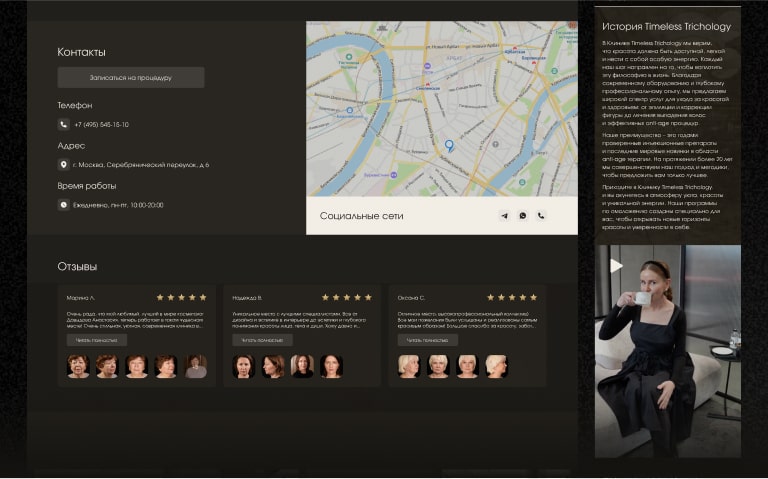Click Читать полностью in Надежда В. review
768x479 pixels.
(x=263, y=340)
